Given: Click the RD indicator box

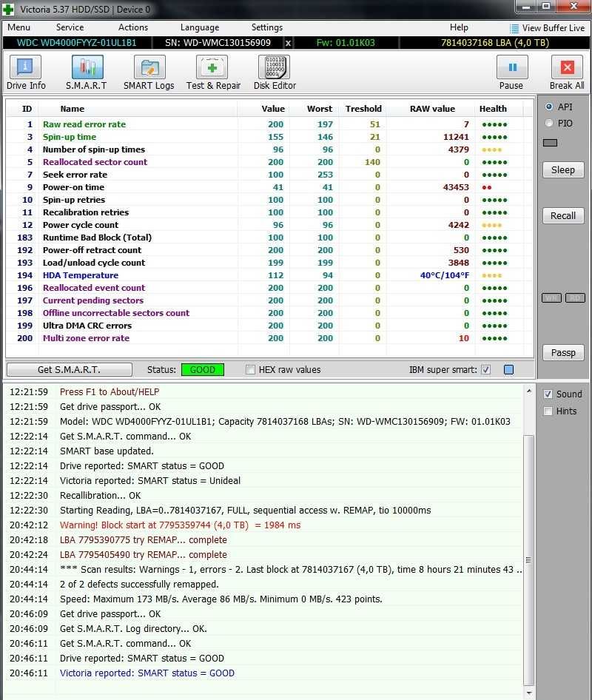Looking at the screenshot, I should (x=575, y=297).
